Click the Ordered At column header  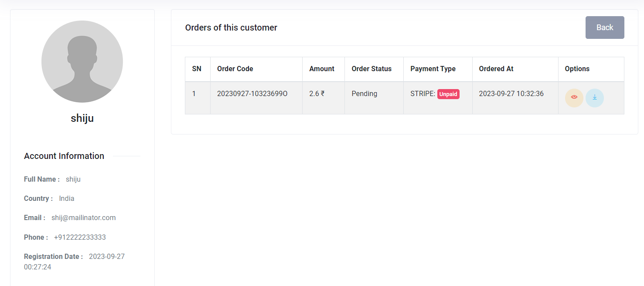point(496,69)
